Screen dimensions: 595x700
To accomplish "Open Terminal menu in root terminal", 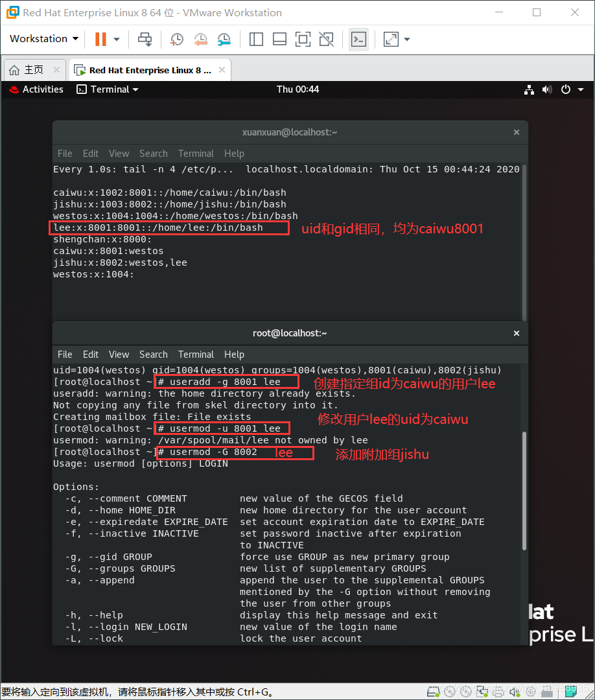I will [x=196, y=355].
